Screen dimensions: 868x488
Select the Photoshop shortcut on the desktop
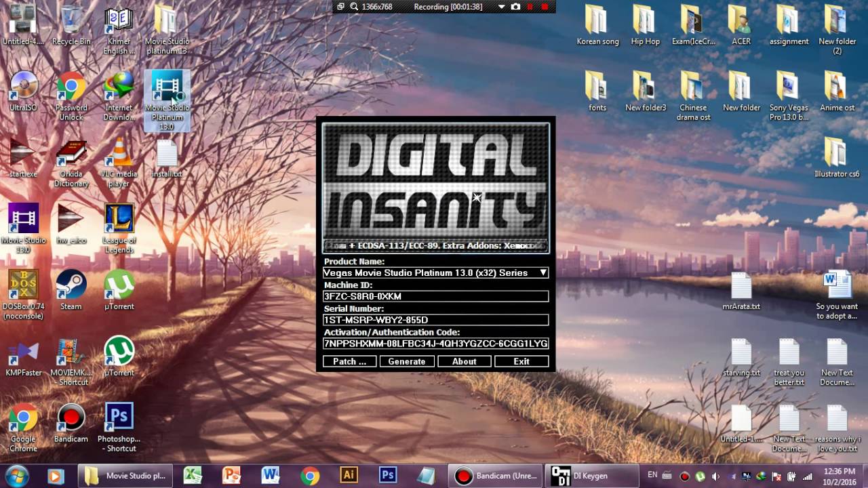pyautogui.click(x=119, y=428)
